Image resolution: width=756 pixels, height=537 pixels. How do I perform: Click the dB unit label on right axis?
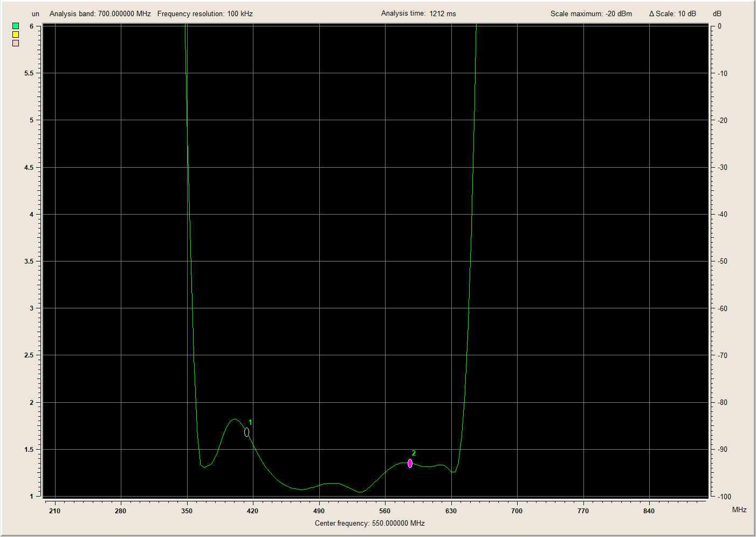[x=717, y=13]
